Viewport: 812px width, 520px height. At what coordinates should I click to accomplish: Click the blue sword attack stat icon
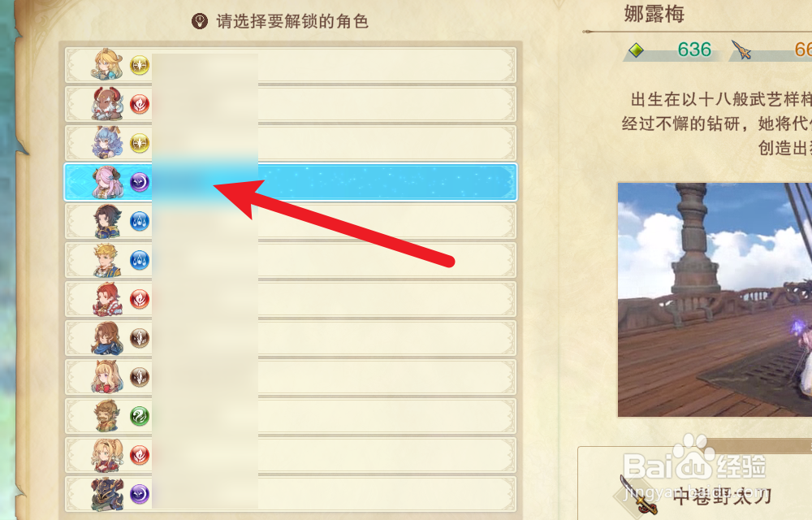pyautogui.click(x=741, y=50)
